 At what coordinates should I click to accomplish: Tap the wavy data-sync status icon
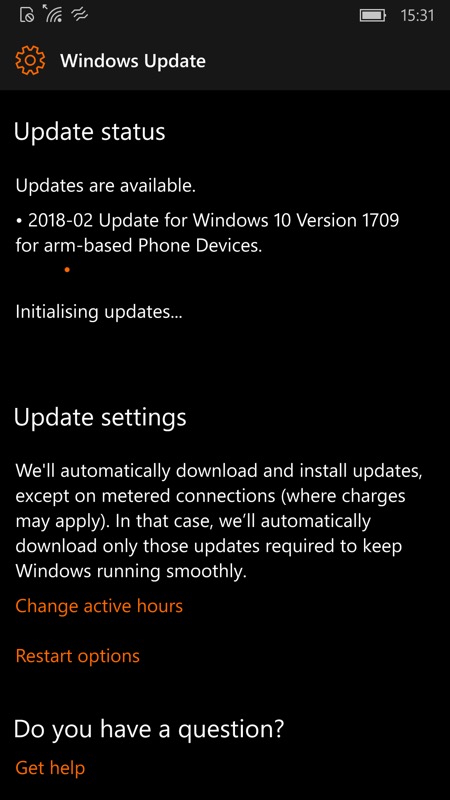(x=80, y=15)
